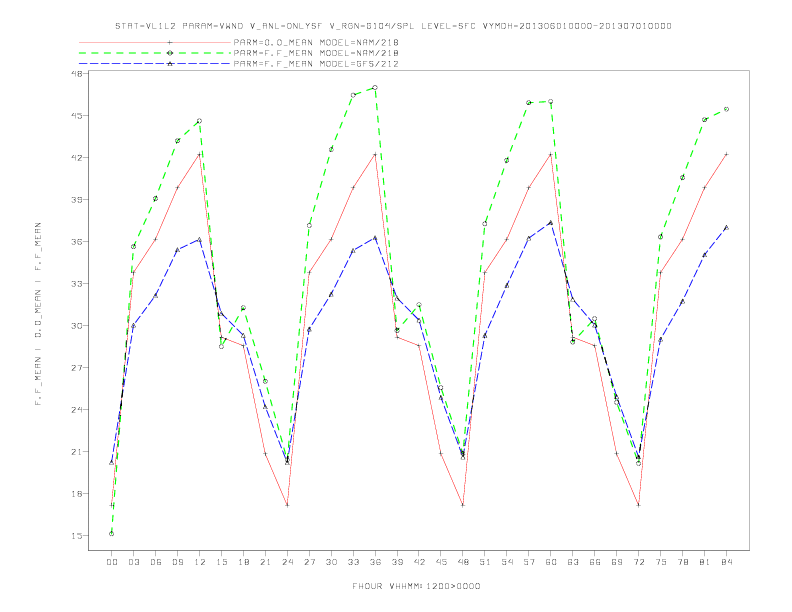Screen dimensions: 792x612
Task: Click the green circle marker in legend
Action: (x=170, y=53)
